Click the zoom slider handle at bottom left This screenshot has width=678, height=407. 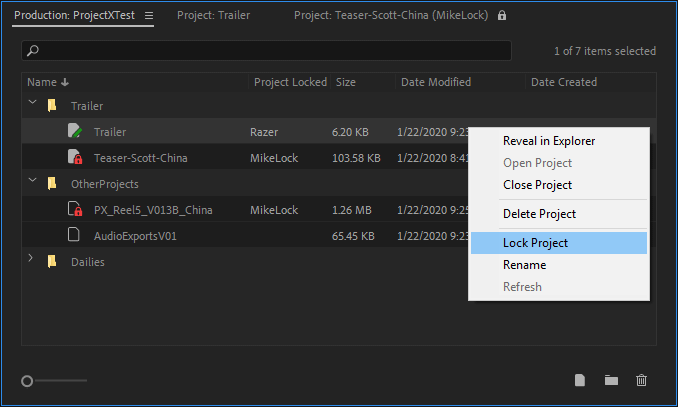pyautogui.click(x=27, y=381)
